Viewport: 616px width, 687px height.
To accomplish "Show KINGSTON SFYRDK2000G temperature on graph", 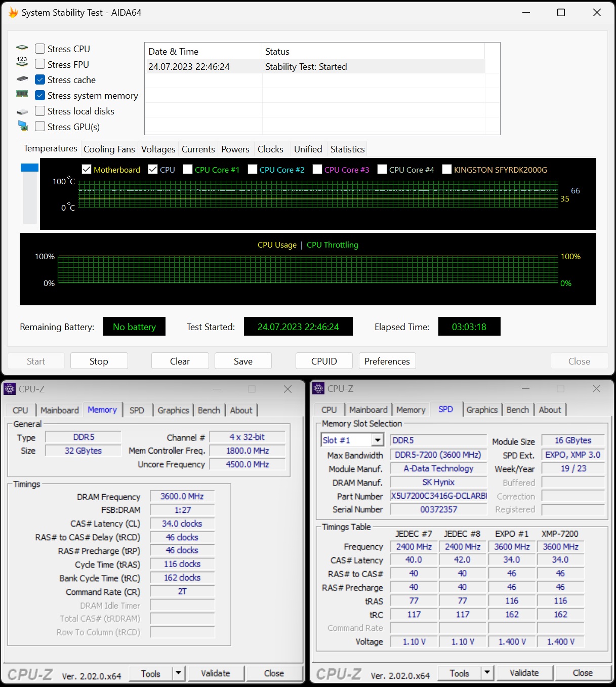I will pos(446,169).
